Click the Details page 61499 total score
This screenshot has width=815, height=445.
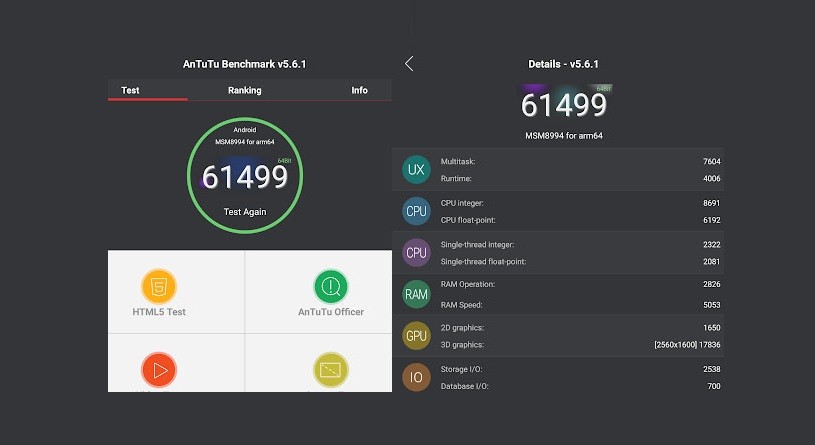click(x=564, y=105)
